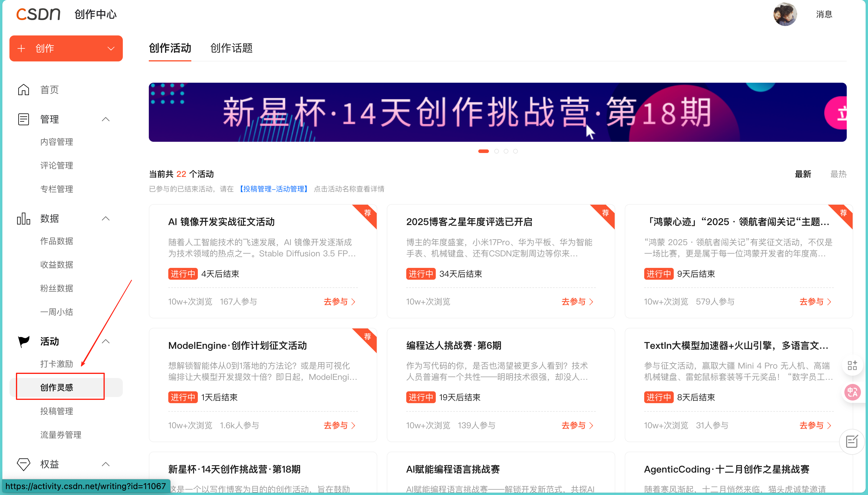The width and height of the screenshot is (868, 495).
Task: Click the floating grid apps icon
Action: point(852,365)
